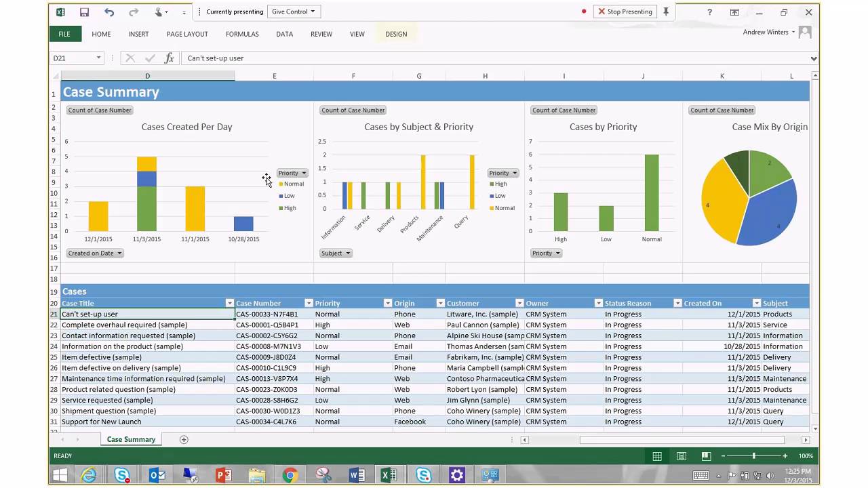Open Internet Explorer from taskbar
This screenshot has width=868, height=488.
[x=89, y=475]
